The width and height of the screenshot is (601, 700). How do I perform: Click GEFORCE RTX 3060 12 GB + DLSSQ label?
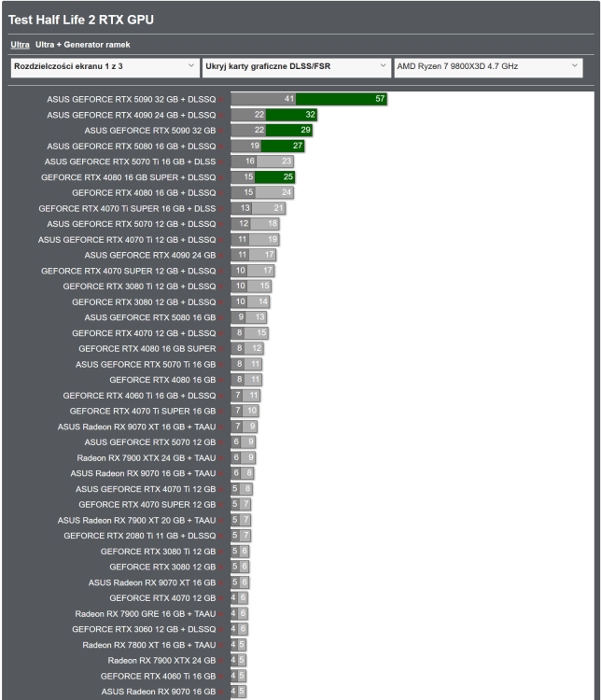pyautogui.click(x=144, y=629)
